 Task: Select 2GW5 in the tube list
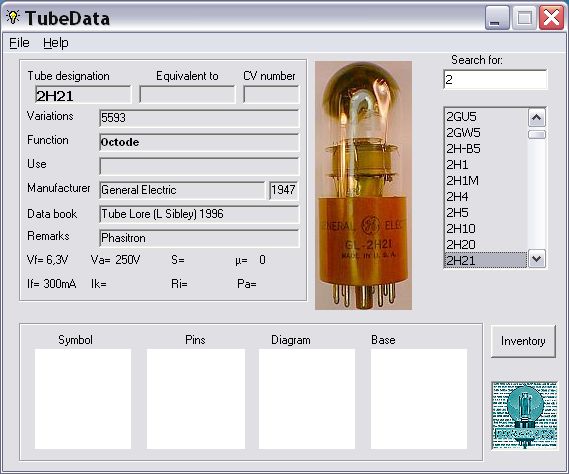486,132
